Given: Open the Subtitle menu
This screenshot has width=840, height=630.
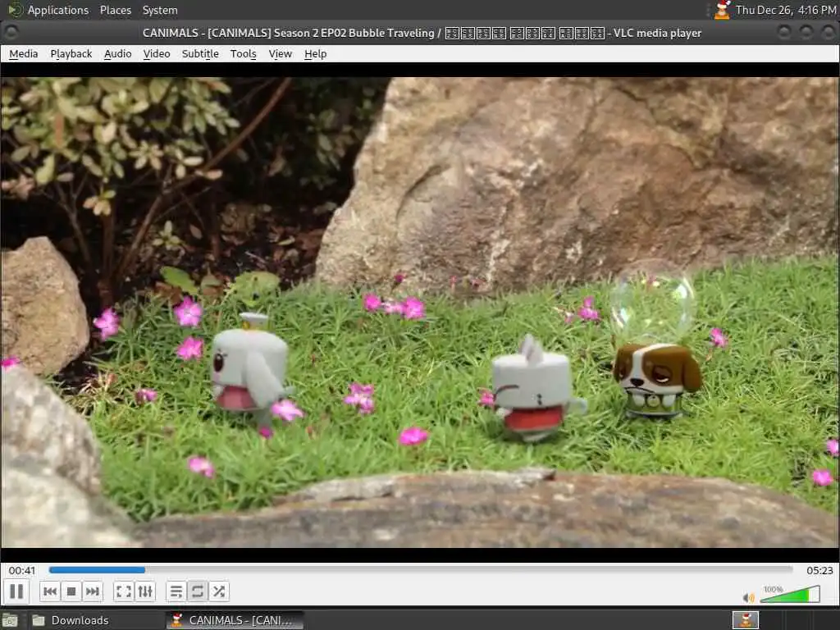Looking at the screenshot, I should point(200,53).
